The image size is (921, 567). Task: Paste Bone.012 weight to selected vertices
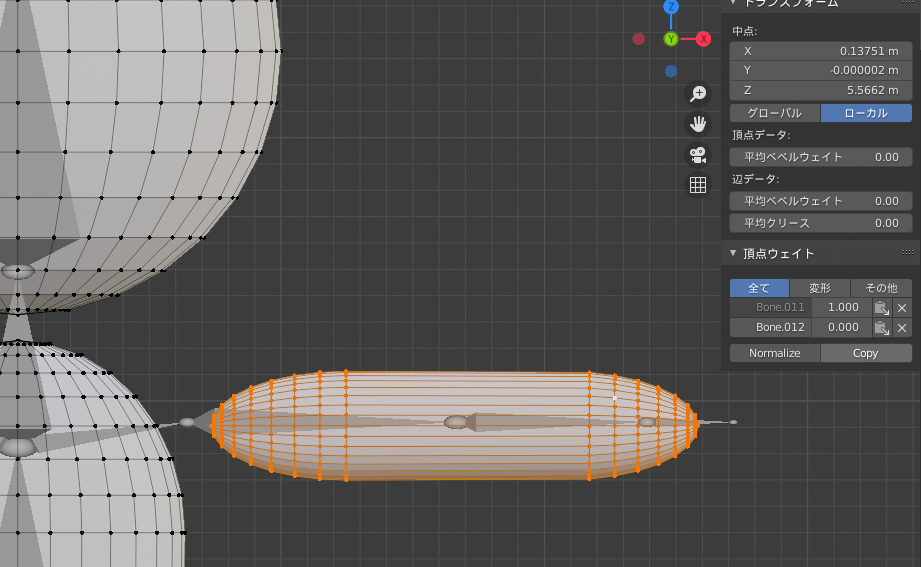tap(881, 328)
